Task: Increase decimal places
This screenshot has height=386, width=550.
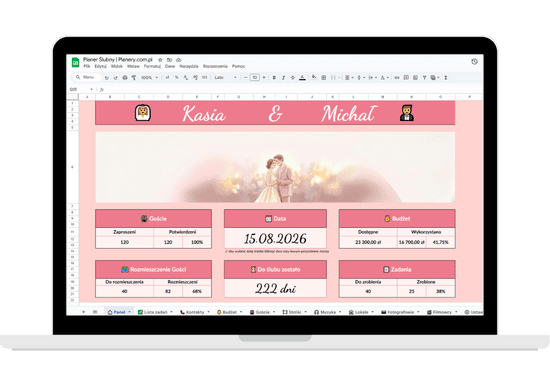Action: (195, 78)
